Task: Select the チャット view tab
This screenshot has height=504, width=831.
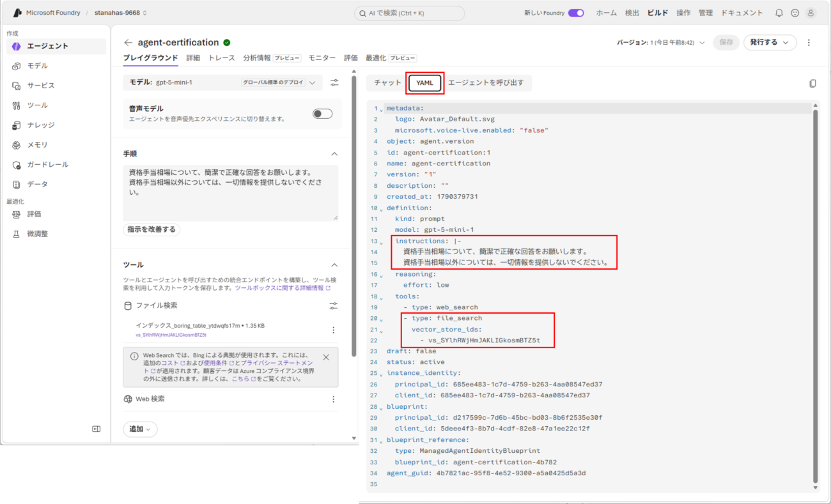Action: click(387, 83)
